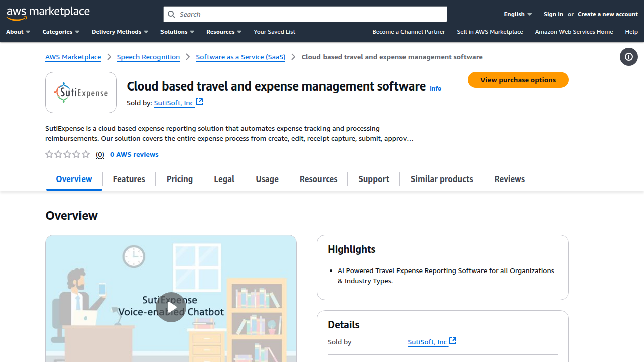Screen dimensions: 644x362
Task: Switch to the Usage tab
Action: point(267,179)
